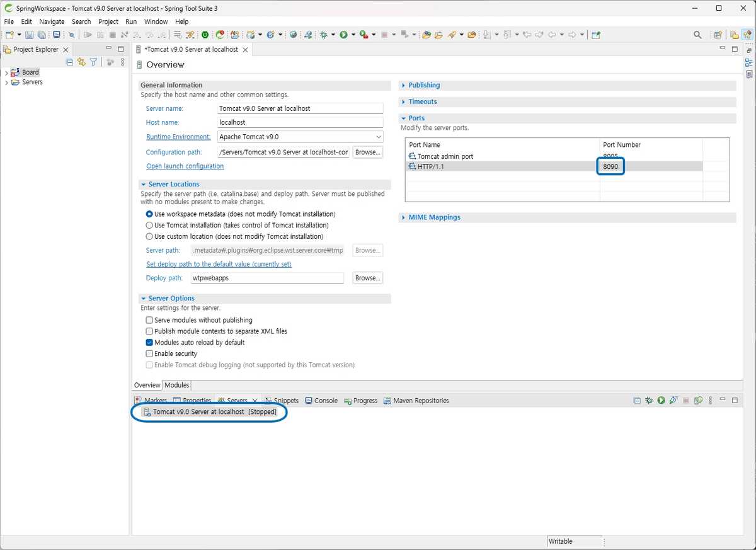The image size is (756, 550).
Task: Select Use Tomcat installation radio button
Action: 149,225
